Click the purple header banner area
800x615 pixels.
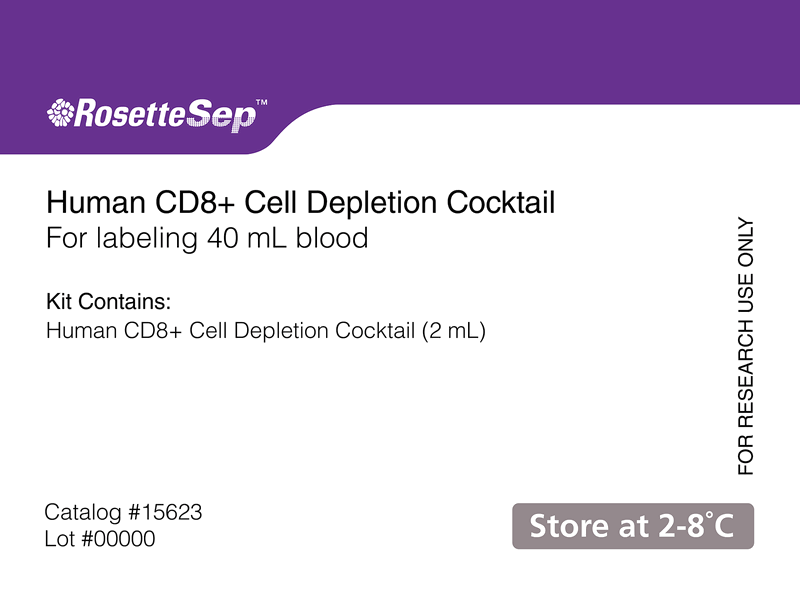tap(400, 51)
